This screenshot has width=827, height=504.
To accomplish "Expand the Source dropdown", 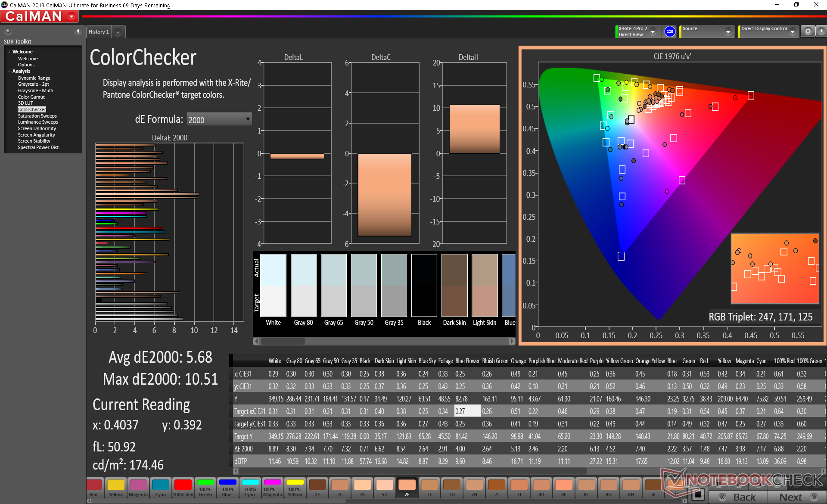I will [728, 32].
